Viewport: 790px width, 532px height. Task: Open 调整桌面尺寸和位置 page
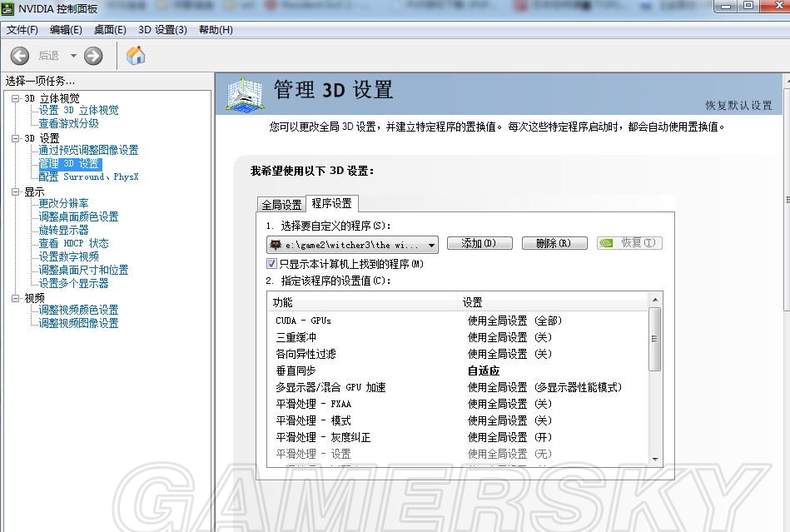point(83,270)
